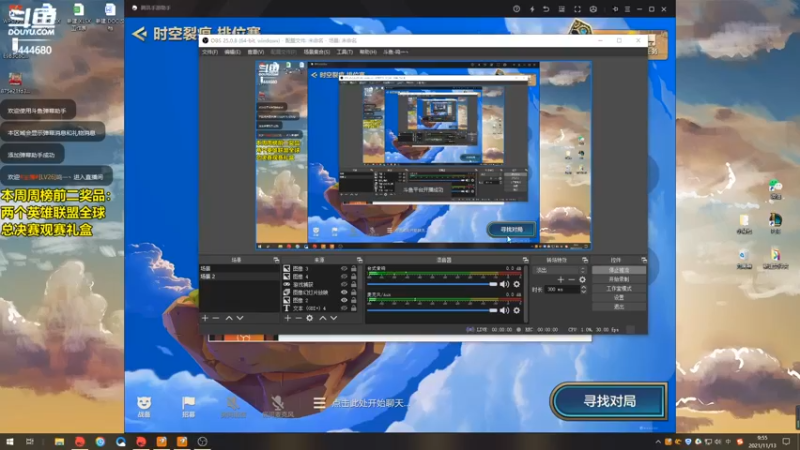Open the notification center in the taskbar
The height and width of the screenshot is (450, 800).
[786, 442]
